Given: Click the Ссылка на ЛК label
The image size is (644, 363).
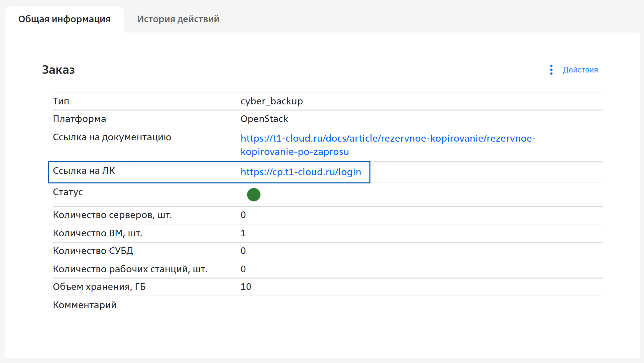Looking at the screenshot, I should click(84, 171).
